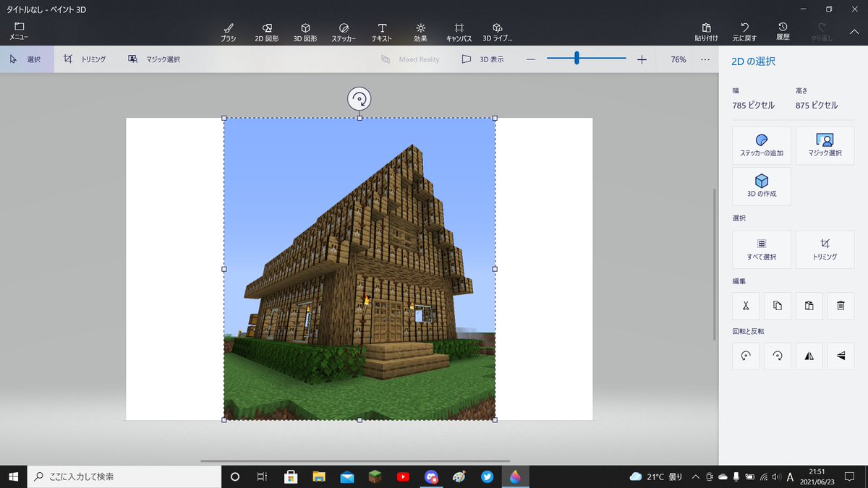Choose マジック選択 in the top toolbar
Image resolution: width=868 pixels, height=488 pixels.
tap(154, 59)
